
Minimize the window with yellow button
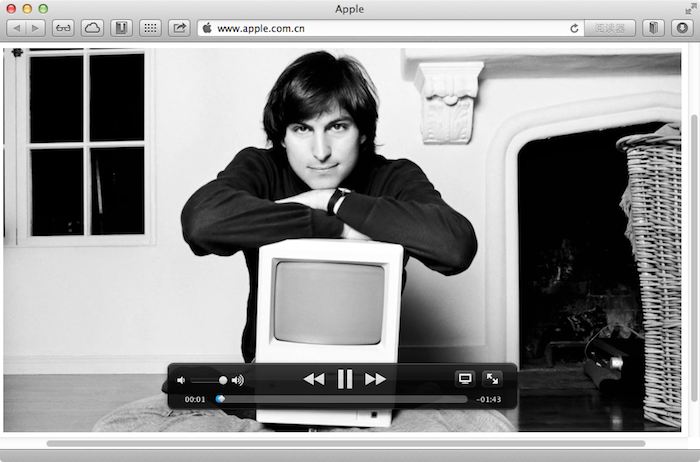[x=27, y=8]
